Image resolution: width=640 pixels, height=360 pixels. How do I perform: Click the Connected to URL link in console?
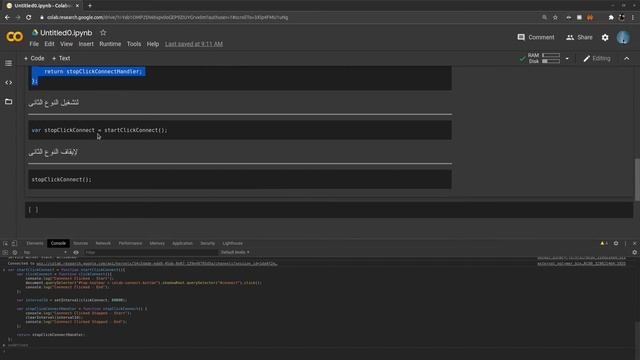click(x=157, y=264)
